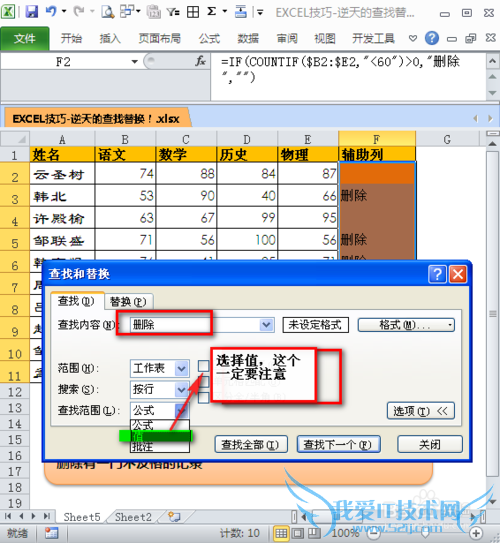The width and height of the screenshot is (500, 543).
Task: Click the vertical scrollbar of the worksheet
Action: pyautogui.click(x=491, y=313)
